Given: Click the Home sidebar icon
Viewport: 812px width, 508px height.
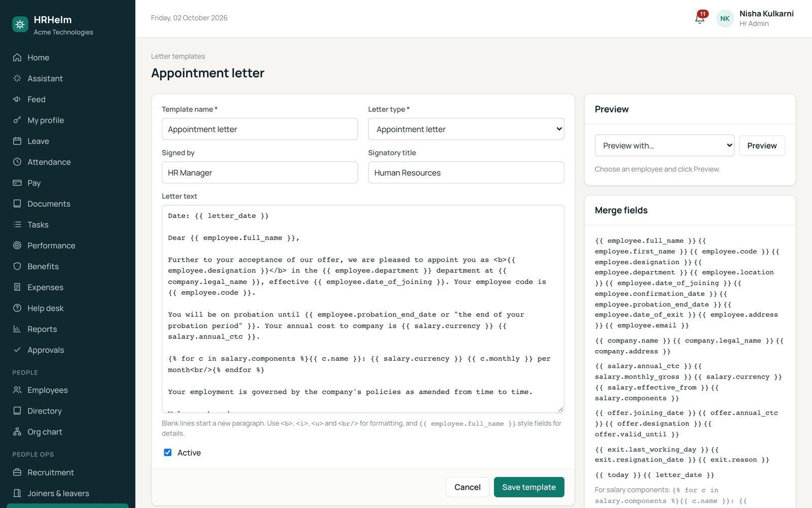Looking at the screenshot, I should point(17,57).
